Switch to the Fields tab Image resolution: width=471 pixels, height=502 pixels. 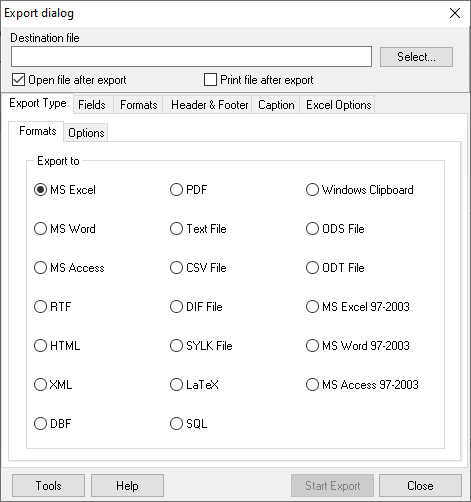click(x=92, y=105)
